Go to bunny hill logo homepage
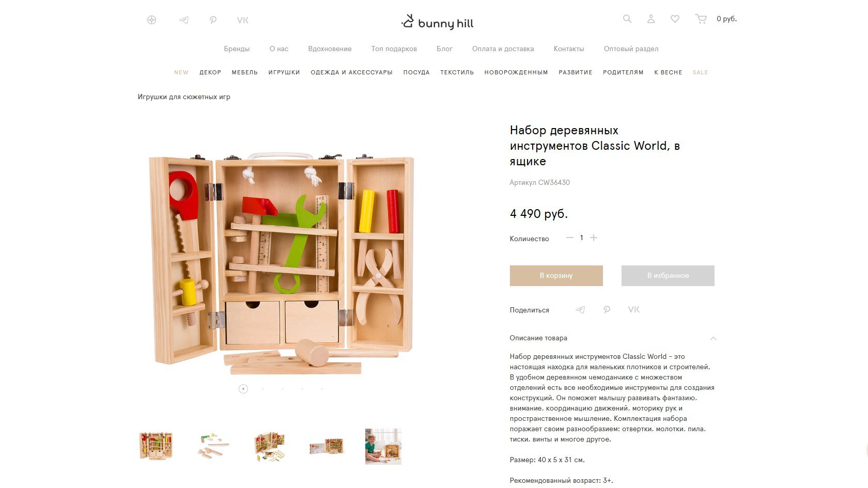Image resolution: width=868 pixels, height=488 pixels. (438, 22)
